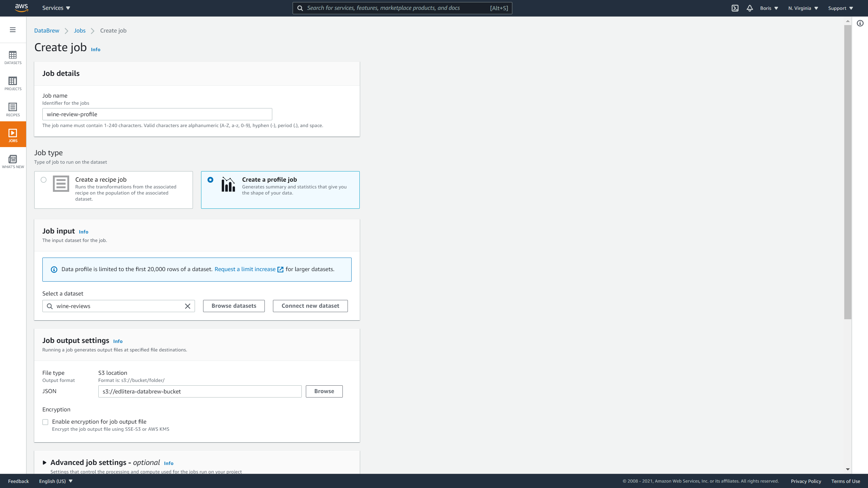Viewport: 868px width, 488px height.
Task: Expand the Advanced job settings section
Action: 44,463
